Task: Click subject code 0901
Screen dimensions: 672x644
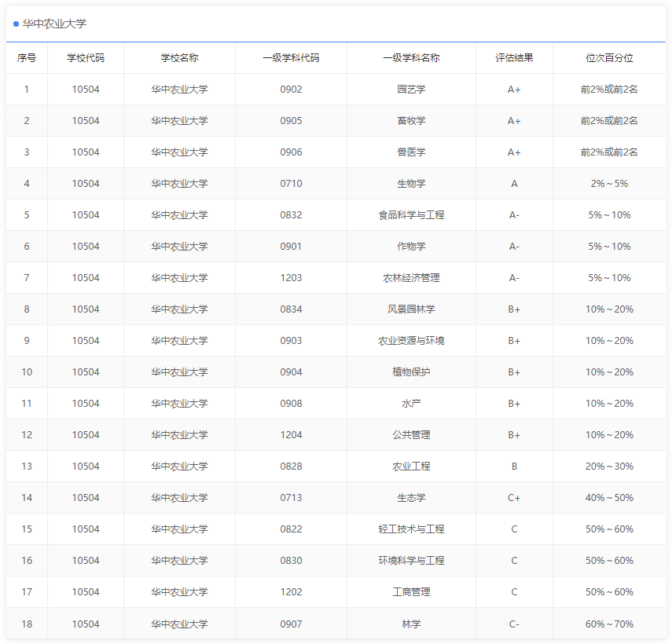Action: [x=291, y=246]
